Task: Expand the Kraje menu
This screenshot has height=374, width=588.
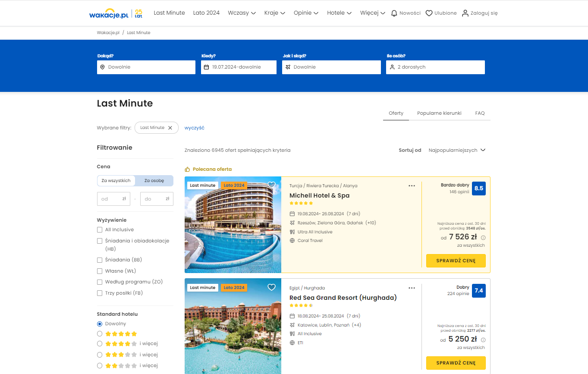Action: [274, 13]
